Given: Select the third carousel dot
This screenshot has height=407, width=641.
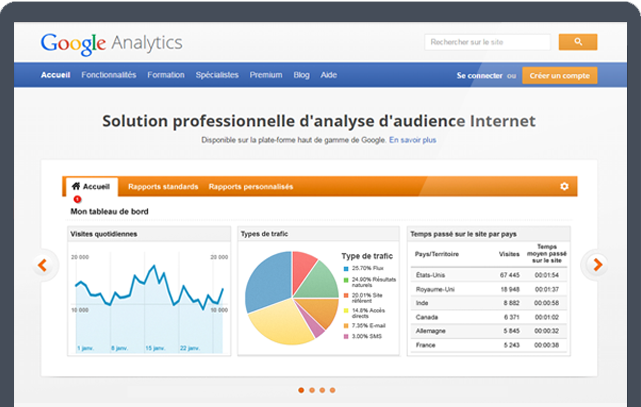Looking at the screenshot, I should (x=322, y=390).
